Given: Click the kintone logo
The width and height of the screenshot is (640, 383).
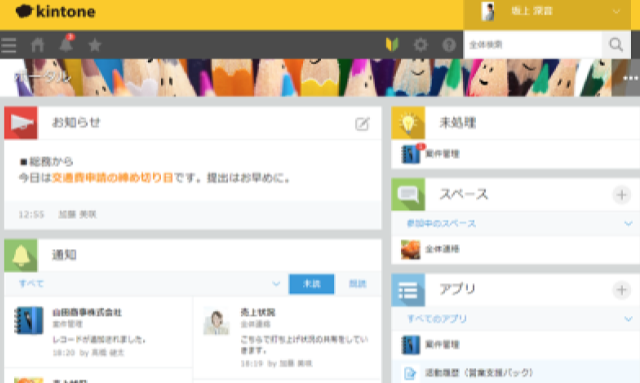Looking at the screenshot, I should [56, 11].
